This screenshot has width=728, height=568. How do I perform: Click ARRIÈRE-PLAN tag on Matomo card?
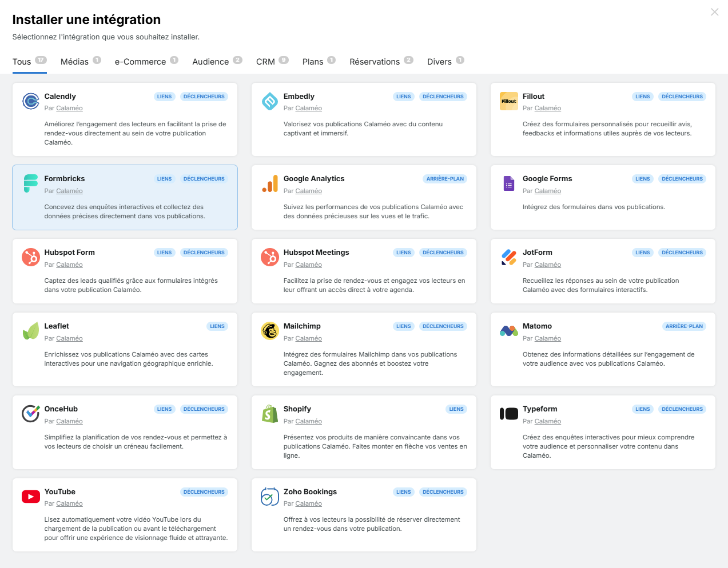684,326
